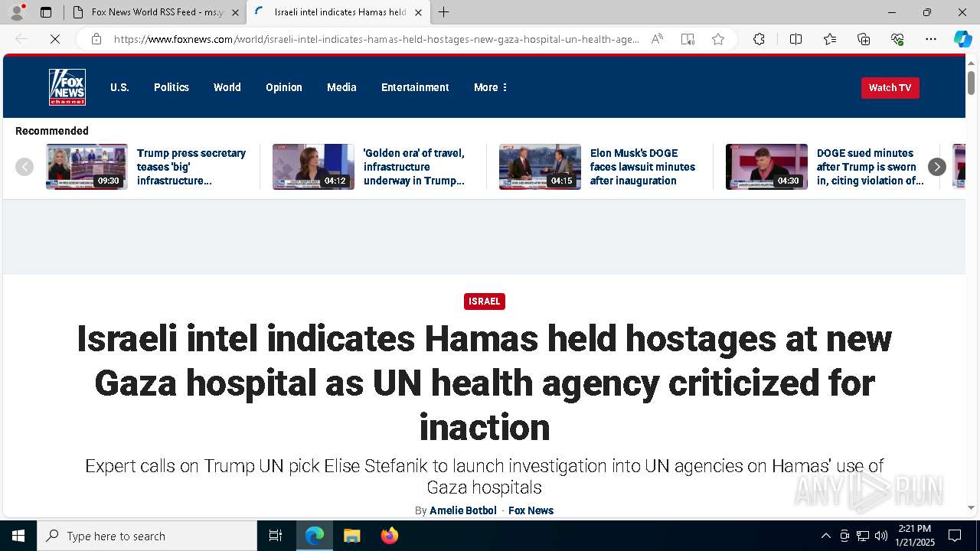Open 'Elon Musk's DOGE faces lawsuit' link
This screenshot has width=980, height=551.
[642, 167]
